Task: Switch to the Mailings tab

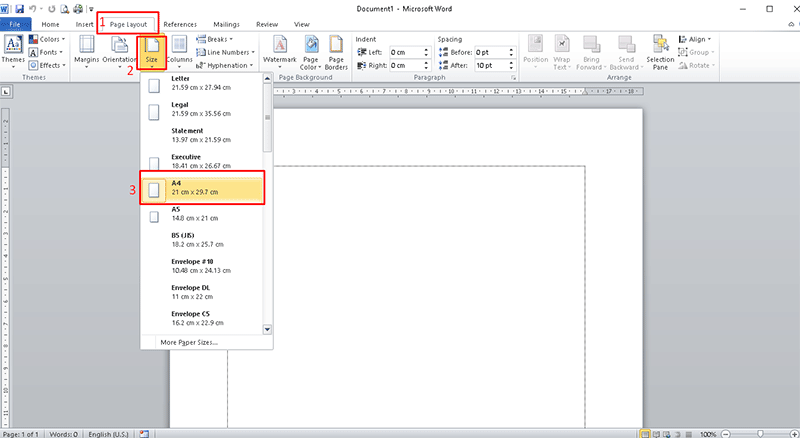Action: [227, 24]
